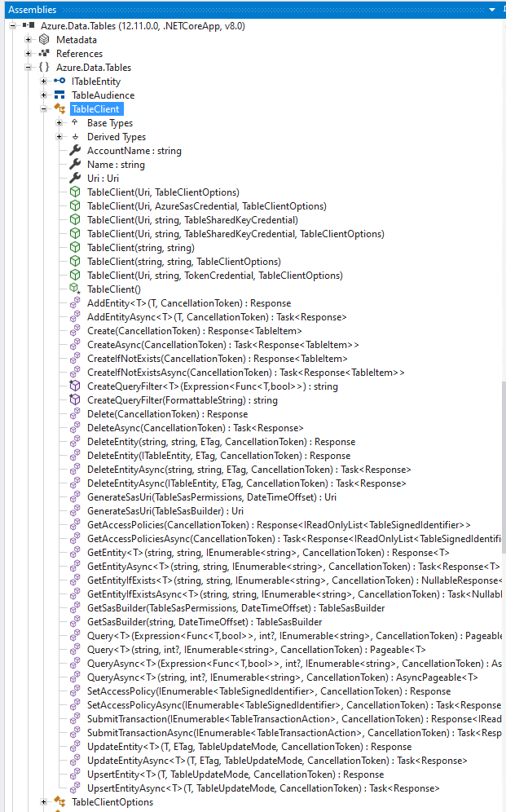Click the wrench icon beside AccountName property
The width and height of the screenshot is (506, 812).
point(75,151)
